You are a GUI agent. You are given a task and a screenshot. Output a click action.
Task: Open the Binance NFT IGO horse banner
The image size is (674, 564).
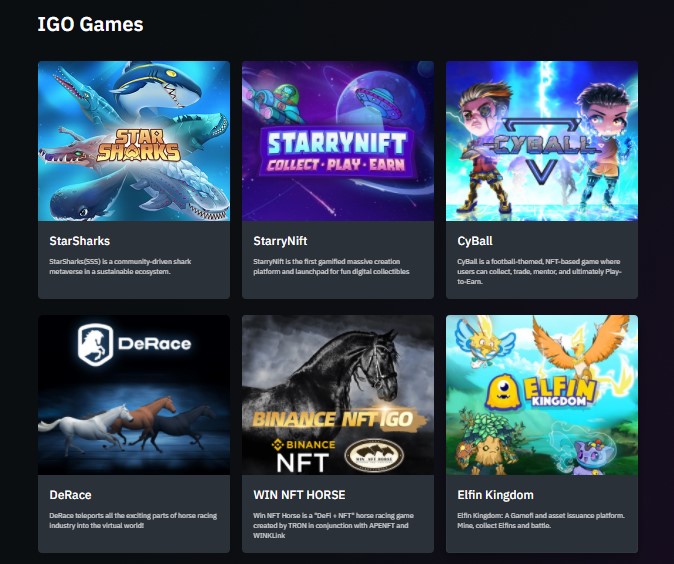click(x=338, y=395)
